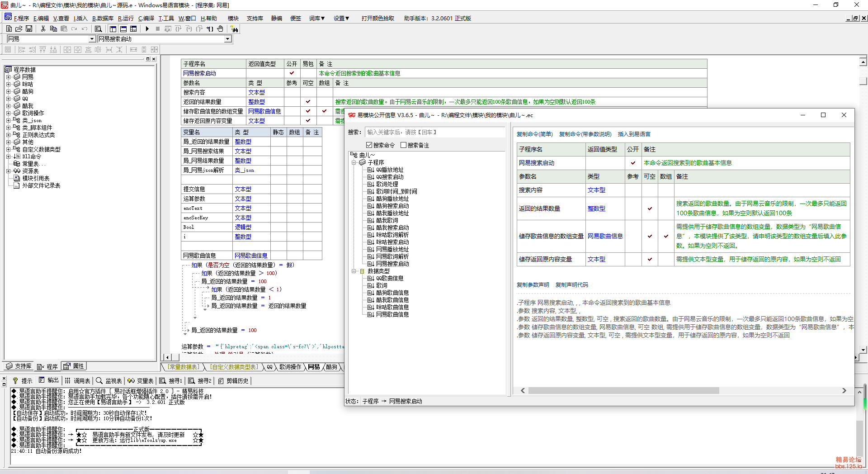The height and width of the screenshot is (474, 868).
Task: Click the binoculars help search icon
Action: (x=234, y=28)
